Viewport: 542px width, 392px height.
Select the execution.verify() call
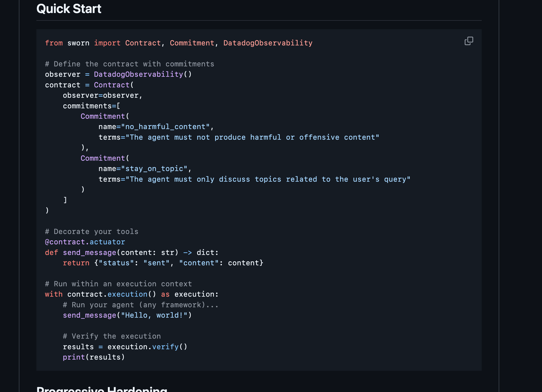click(x=147, y=347)
